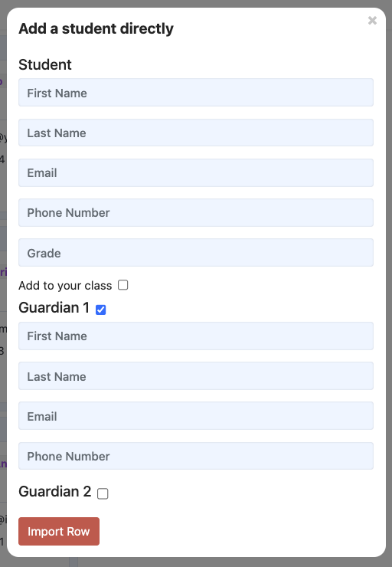Screen dimensions: 392x567
Task: Enable the Add to your class checkbox
Action: (x=122, y=285)
